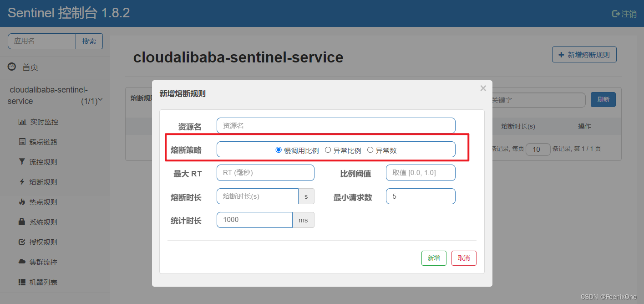Click the lock icon beside 系统规则

pos(22,222)
